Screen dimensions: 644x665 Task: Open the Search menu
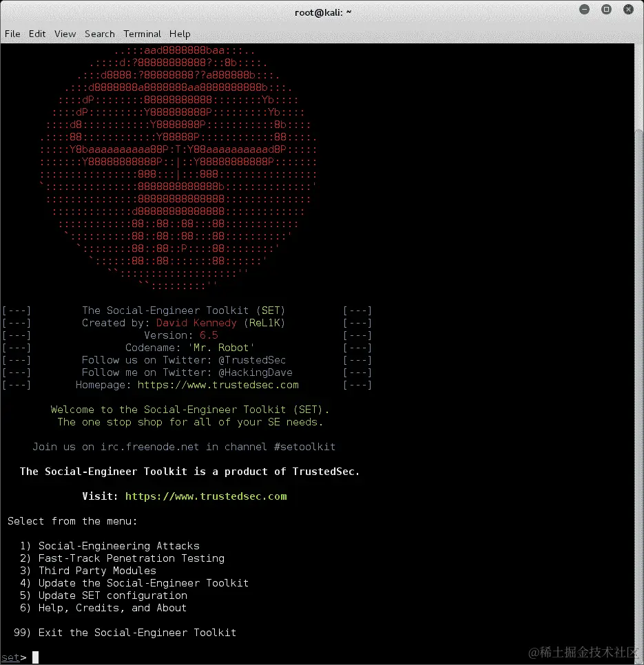tap(100, 34)
